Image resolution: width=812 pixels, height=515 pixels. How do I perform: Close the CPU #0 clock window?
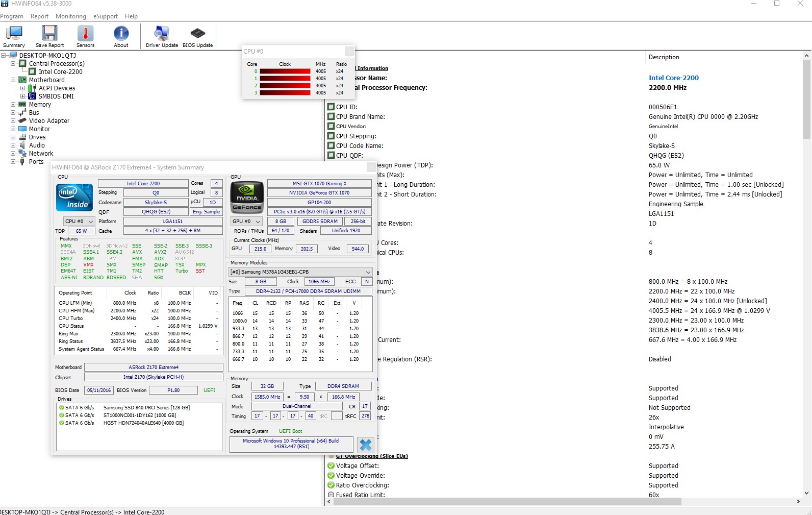[349, 51]
